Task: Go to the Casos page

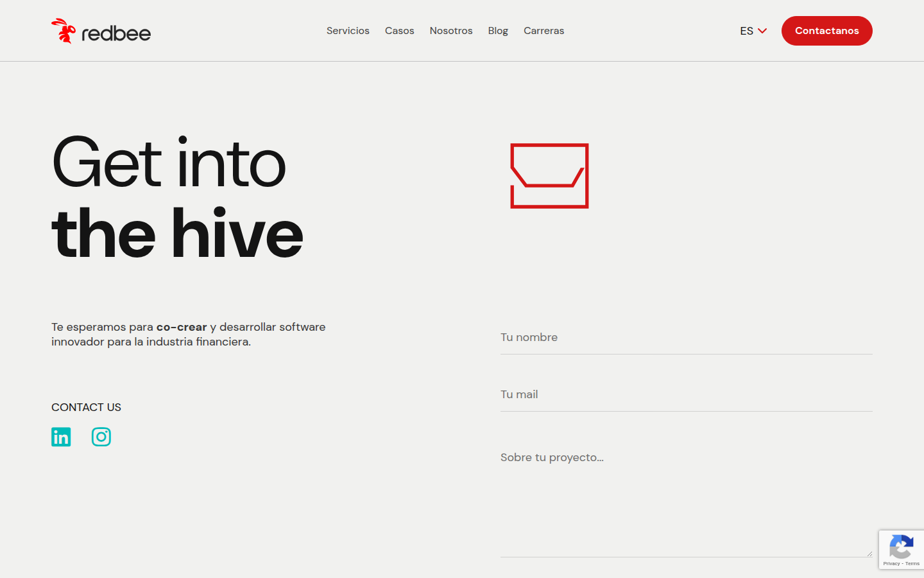Action: click(399, 31)
